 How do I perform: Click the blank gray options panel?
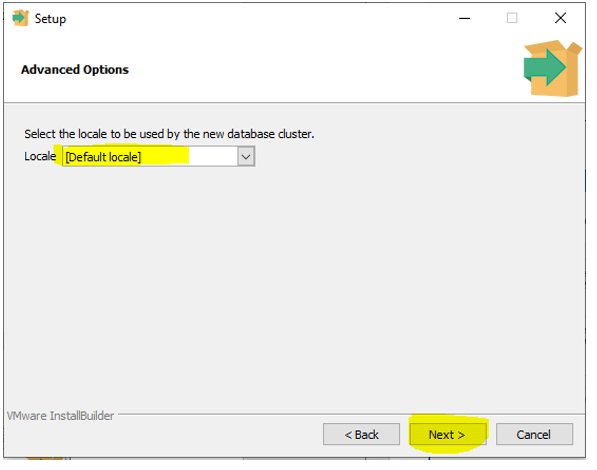(294, 289)
